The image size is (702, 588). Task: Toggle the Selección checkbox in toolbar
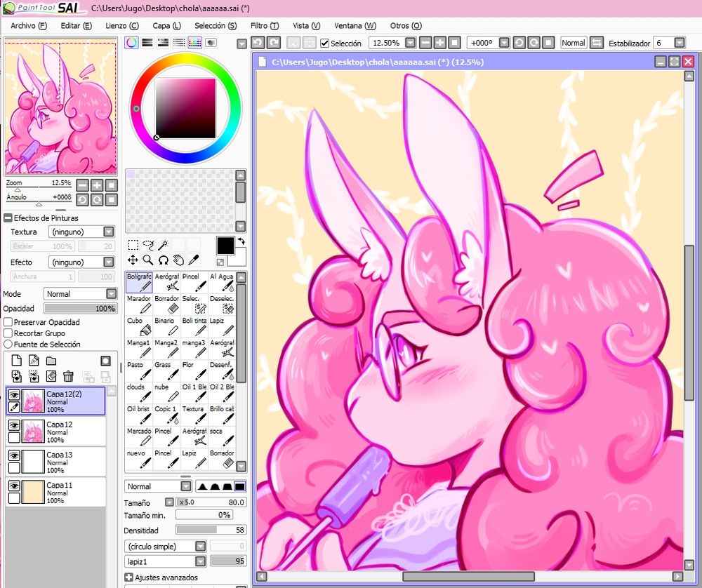coord(325,44)
